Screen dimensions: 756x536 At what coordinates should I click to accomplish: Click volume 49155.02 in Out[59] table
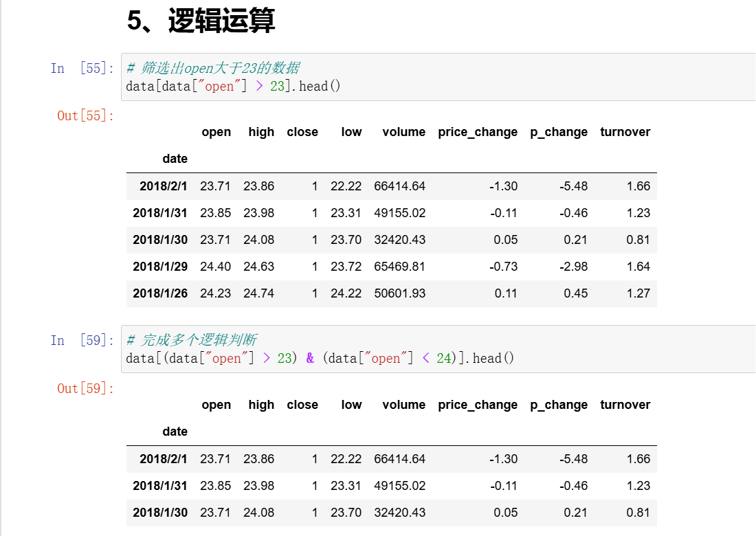400,486
